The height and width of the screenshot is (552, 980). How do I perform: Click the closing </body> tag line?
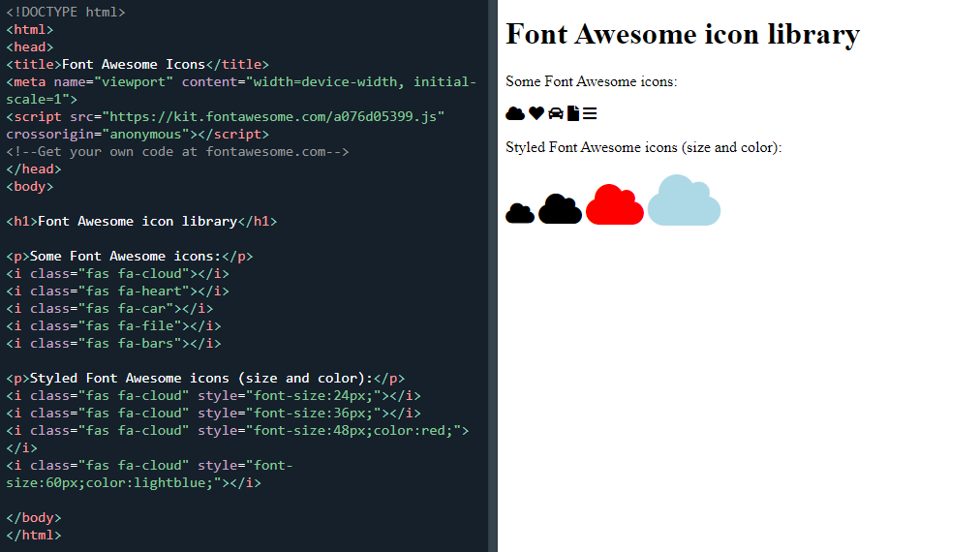coord(34,517)
